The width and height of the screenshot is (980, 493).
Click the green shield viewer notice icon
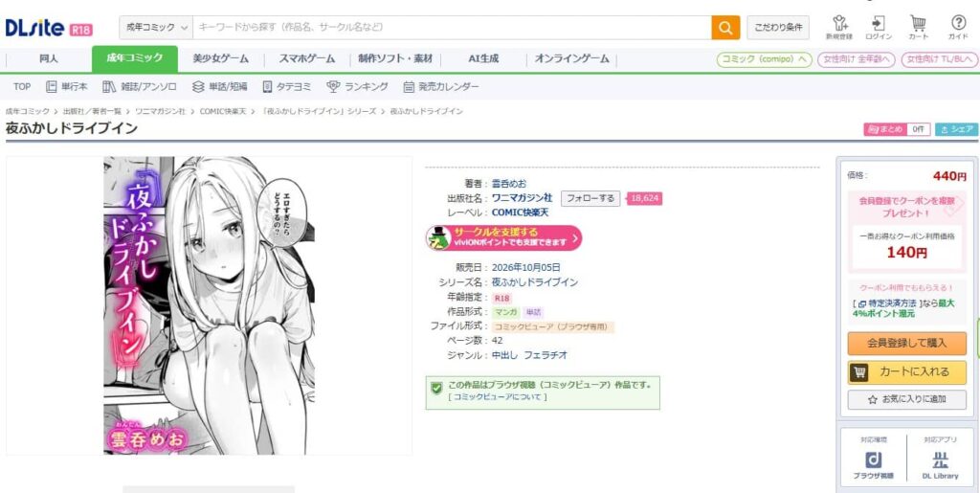click(436, 388)
